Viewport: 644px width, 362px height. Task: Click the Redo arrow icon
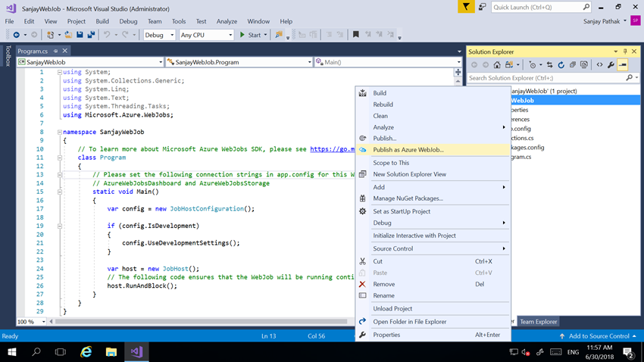125,35
